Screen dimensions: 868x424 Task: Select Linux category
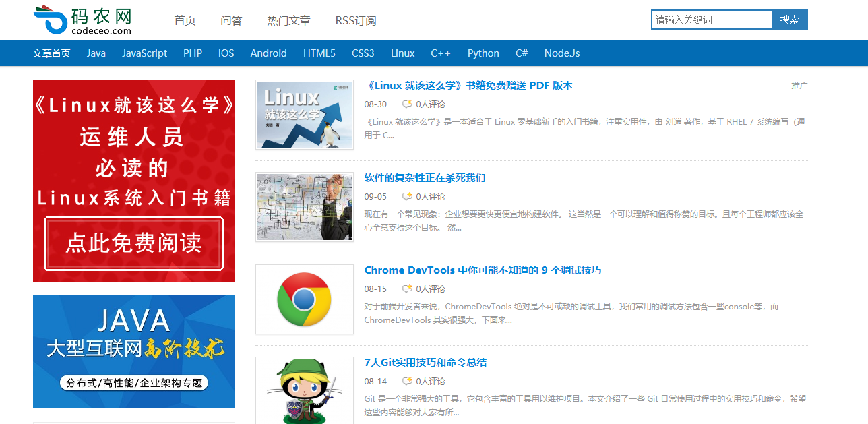coord(403,53)
